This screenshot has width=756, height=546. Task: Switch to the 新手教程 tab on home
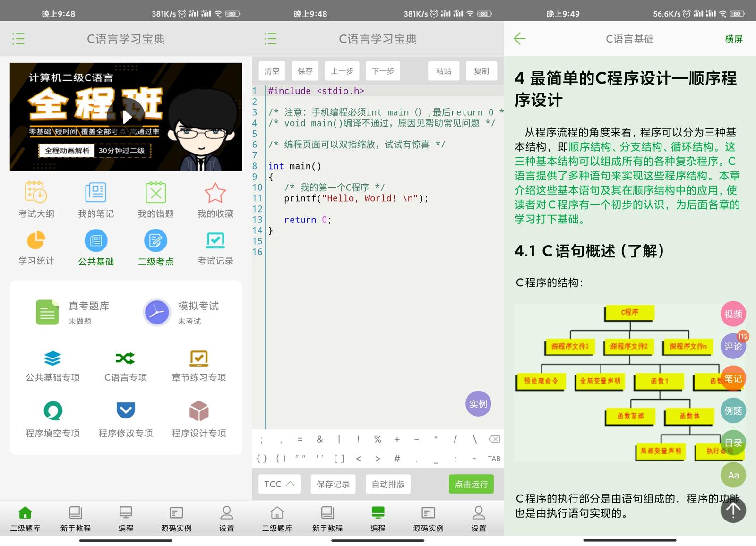click(76, 519)
